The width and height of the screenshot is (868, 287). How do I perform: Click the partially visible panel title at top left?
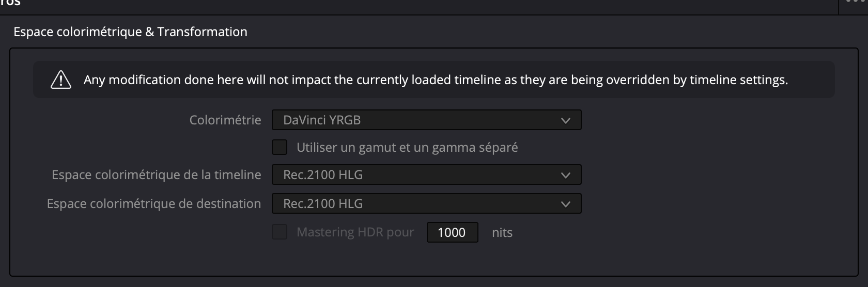10,3
